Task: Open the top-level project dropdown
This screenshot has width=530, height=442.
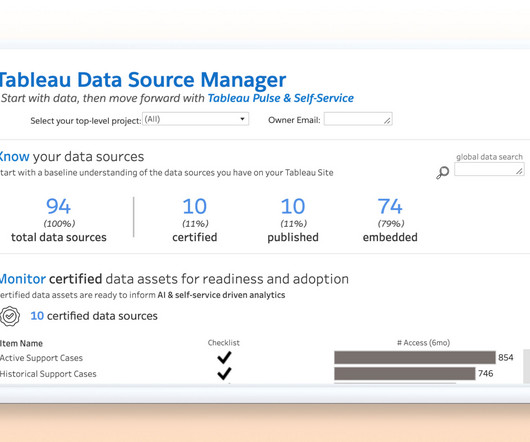Action: [x=195, y=119]
